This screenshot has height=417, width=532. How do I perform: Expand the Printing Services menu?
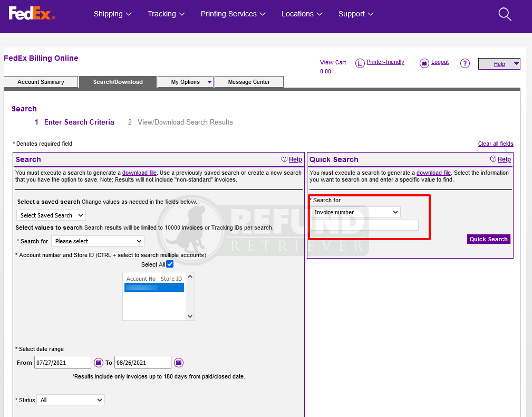233,14
